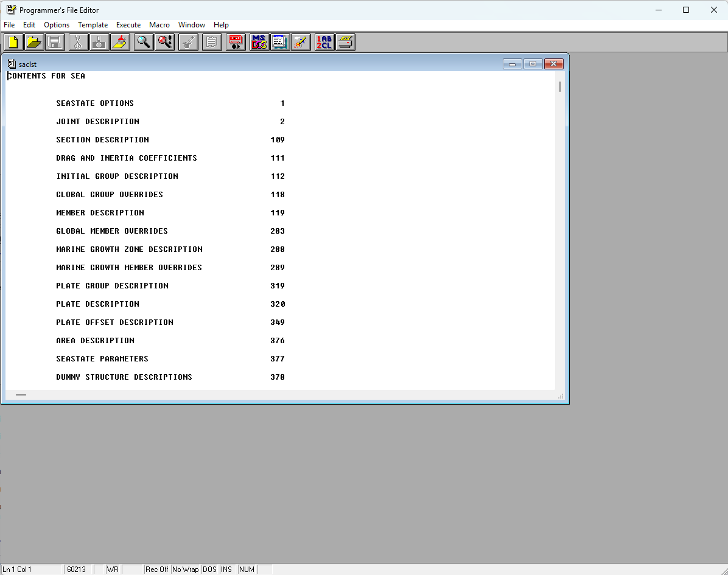Click the Rec Off status indicator
The width and height of the screenshot is (728, 575).
pos(156,570)
